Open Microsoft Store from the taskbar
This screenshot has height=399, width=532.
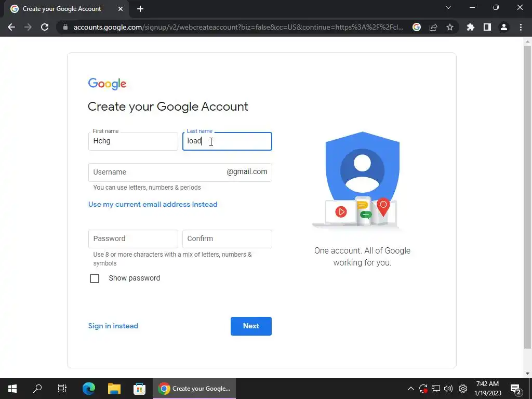(x=139, y=389)
